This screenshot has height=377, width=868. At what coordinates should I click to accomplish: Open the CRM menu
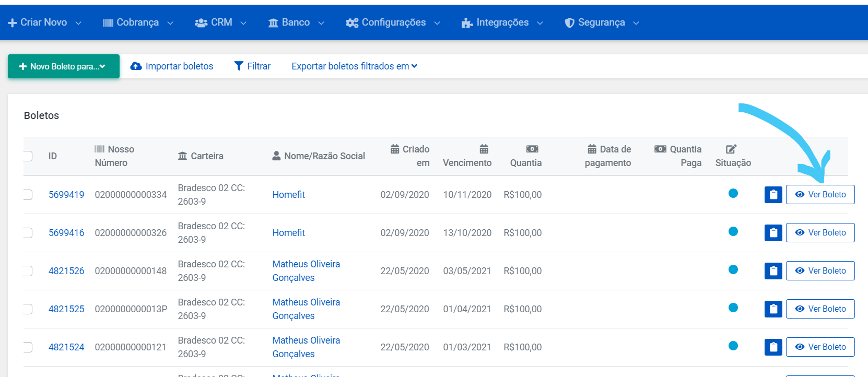(x=221, y=22)
